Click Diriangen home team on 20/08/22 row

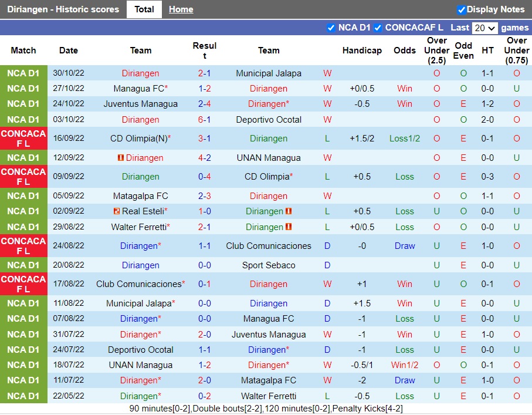point(140,265)
